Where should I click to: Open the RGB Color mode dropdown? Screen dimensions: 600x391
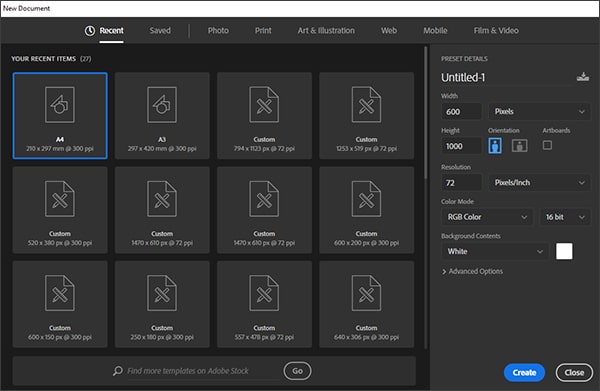(487, 217)
